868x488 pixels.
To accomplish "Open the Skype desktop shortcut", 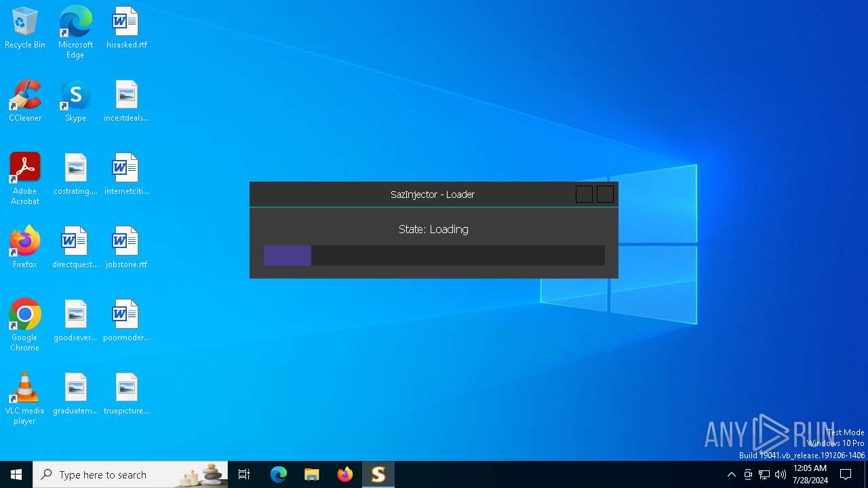I will pos(75,102).
